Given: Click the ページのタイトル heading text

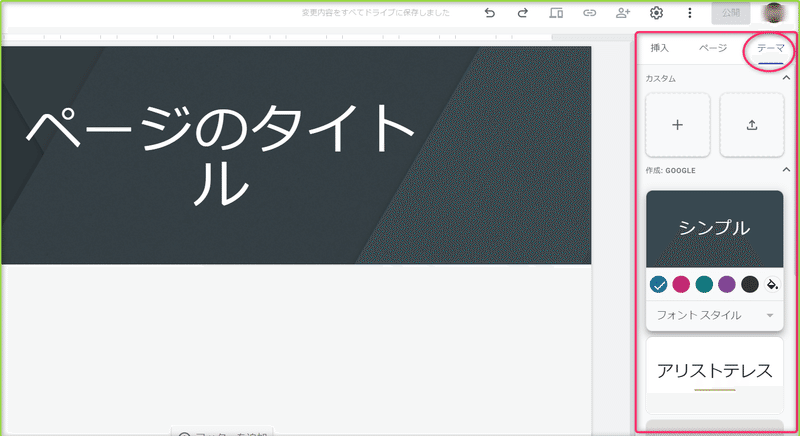Looking at the screenshot, I should [x=220, y=155].
